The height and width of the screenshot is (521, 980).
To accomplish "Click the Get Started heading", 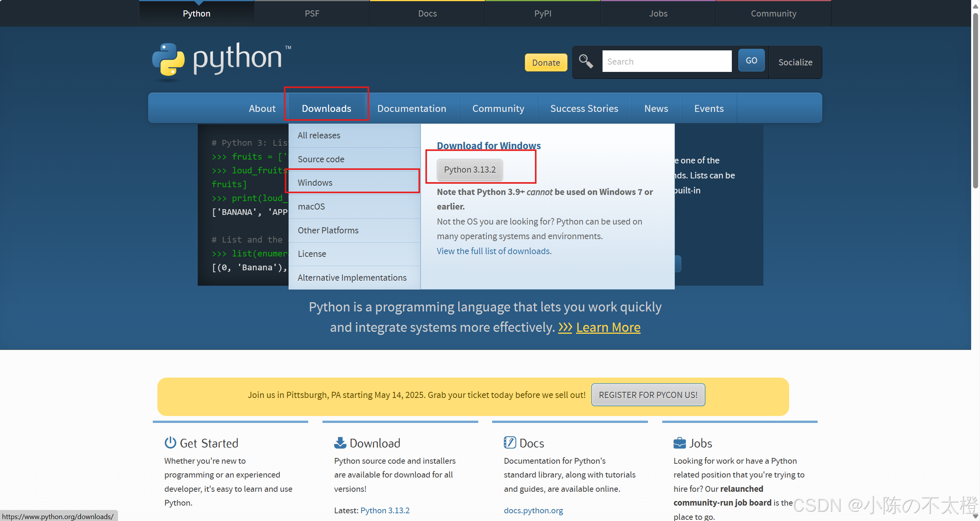I will click(209, 443).
